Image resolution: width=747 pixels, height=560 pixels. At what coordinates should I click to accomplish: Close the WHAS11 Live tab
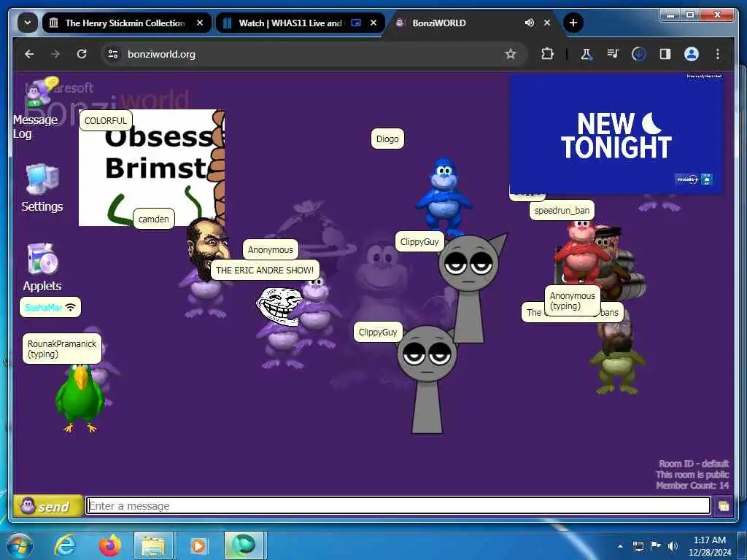tap(373, 23)
